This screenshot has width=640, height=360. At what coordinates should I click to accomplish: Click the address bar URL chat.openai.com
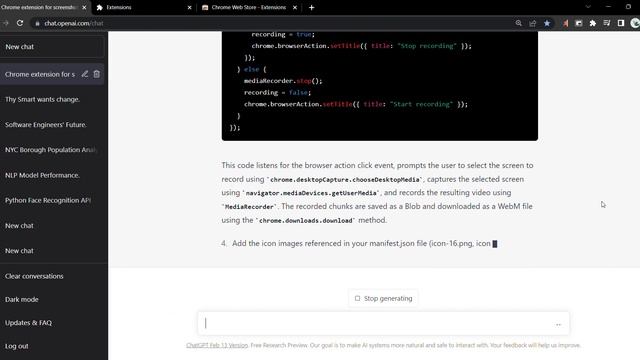[x=73, y=23]
